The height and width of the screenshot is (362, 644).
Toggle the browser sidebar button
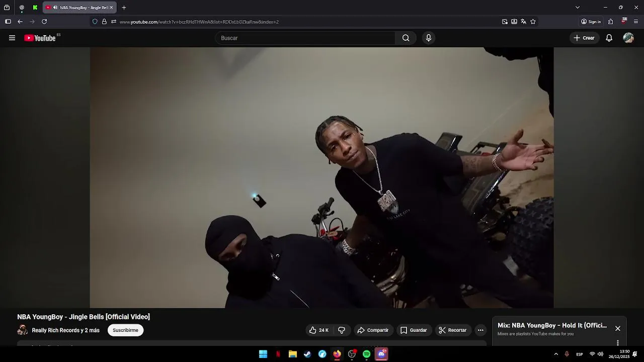coord(8,22)
